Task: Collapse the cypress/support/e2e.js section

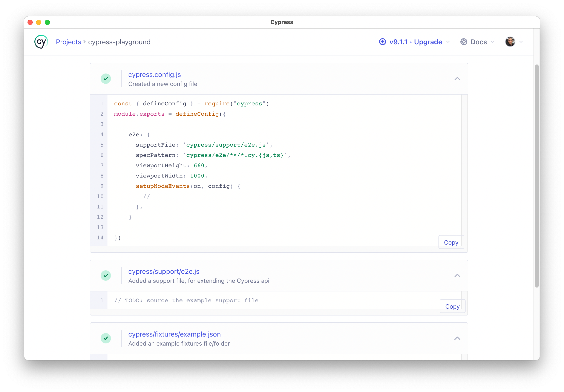Action: click(457, 275)
